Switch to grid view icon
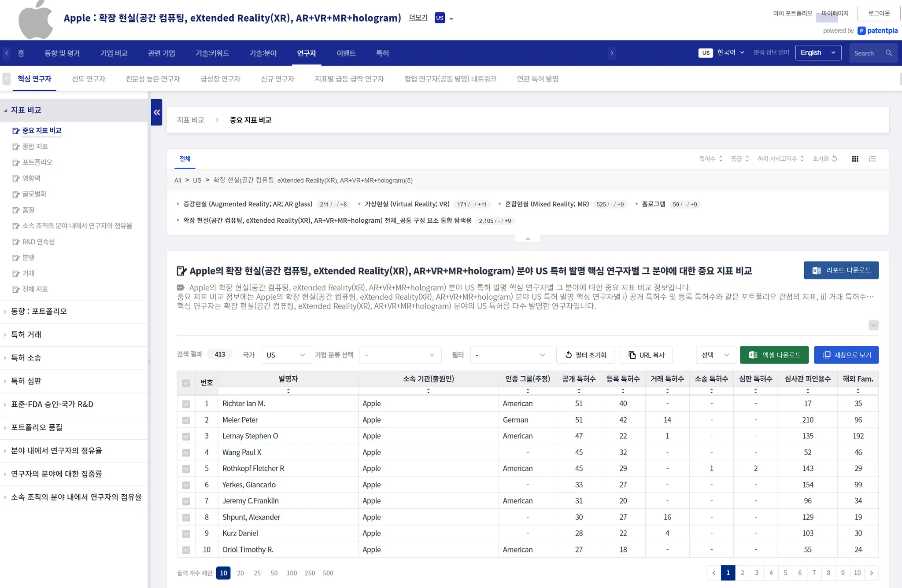The width and height of the screenshot is (902, 588). pyautogui.click(x=855, y=159)
